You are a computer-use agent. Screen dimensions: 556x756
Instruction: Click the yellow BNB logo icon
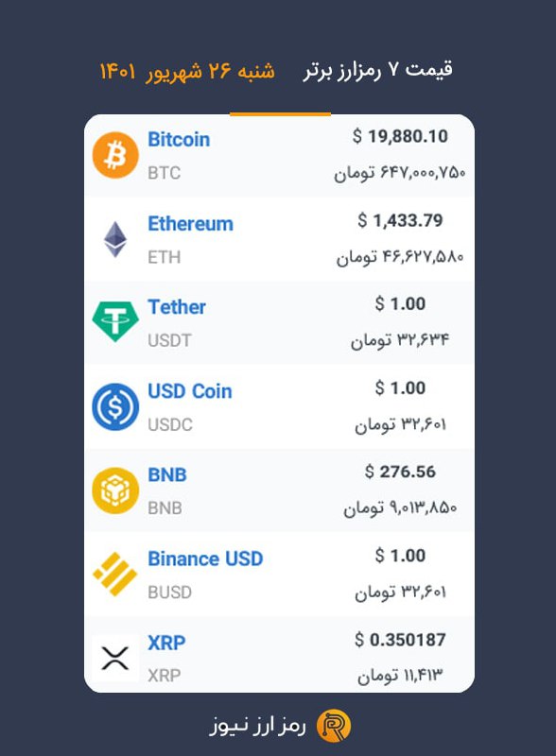[115, 490]
